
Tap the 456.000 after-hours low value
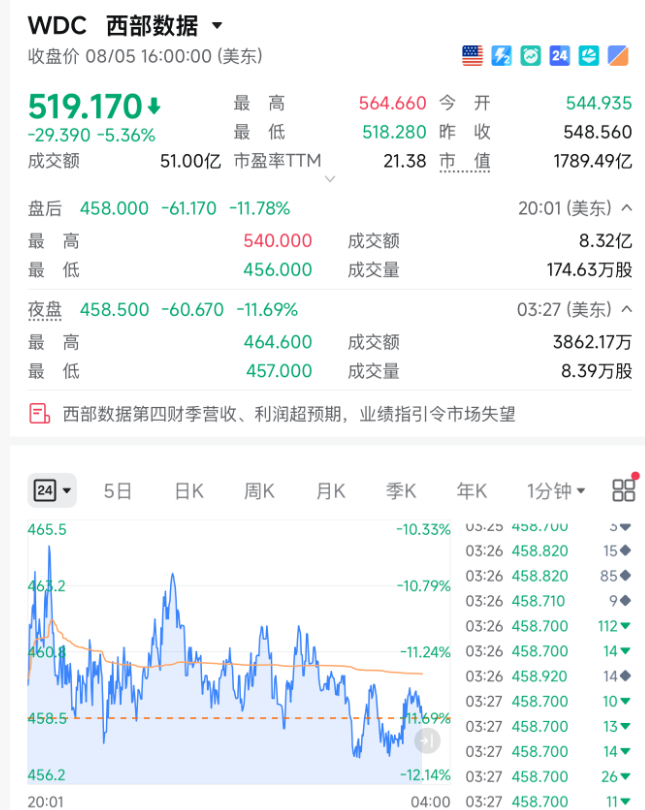(x=278, y=270)
